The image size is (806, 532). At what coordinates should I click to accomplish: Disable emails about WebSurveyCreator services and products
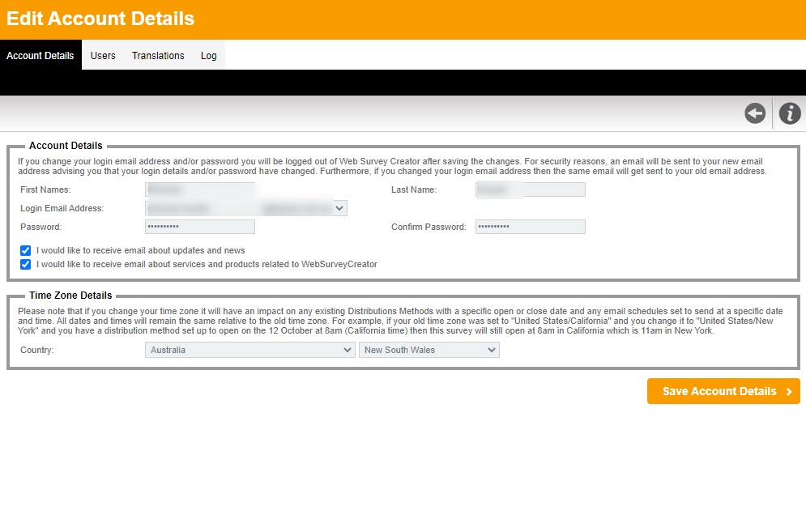point(25,264)
